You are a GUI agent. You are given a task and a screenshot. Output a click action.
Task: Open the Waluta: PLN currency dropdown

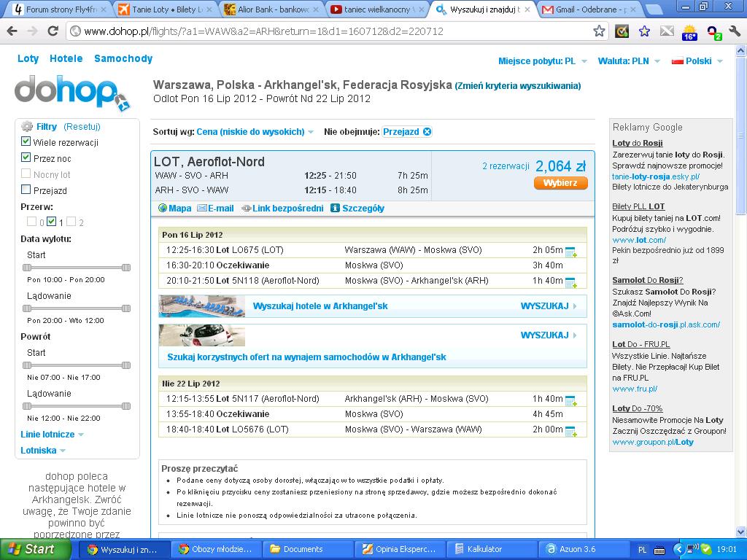pyautogui.click(x=628, y=61)
